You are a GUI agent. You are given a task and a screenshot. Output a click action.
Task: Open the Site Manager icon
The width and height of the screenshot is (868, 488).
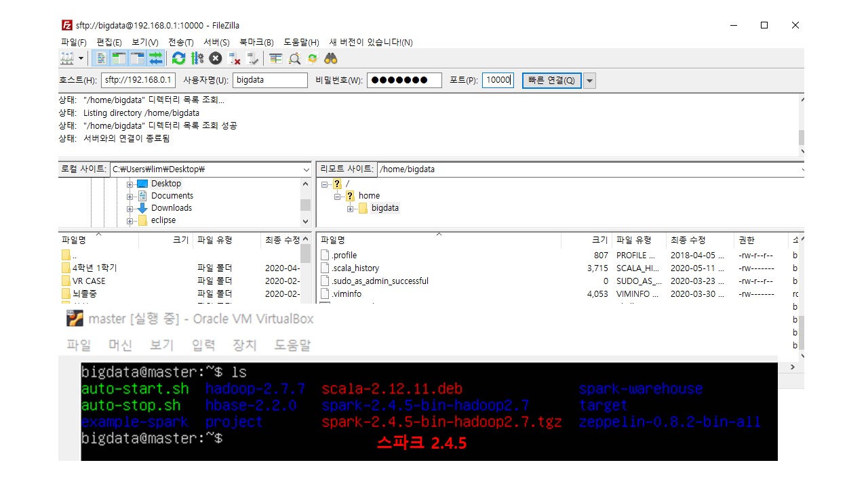click(68, 58)
